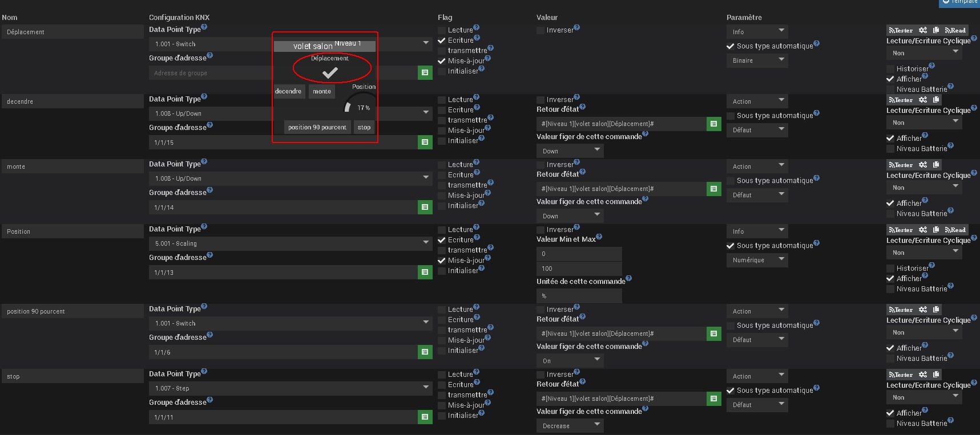Toggle the Inverser checkbox in the monte row

541,165
